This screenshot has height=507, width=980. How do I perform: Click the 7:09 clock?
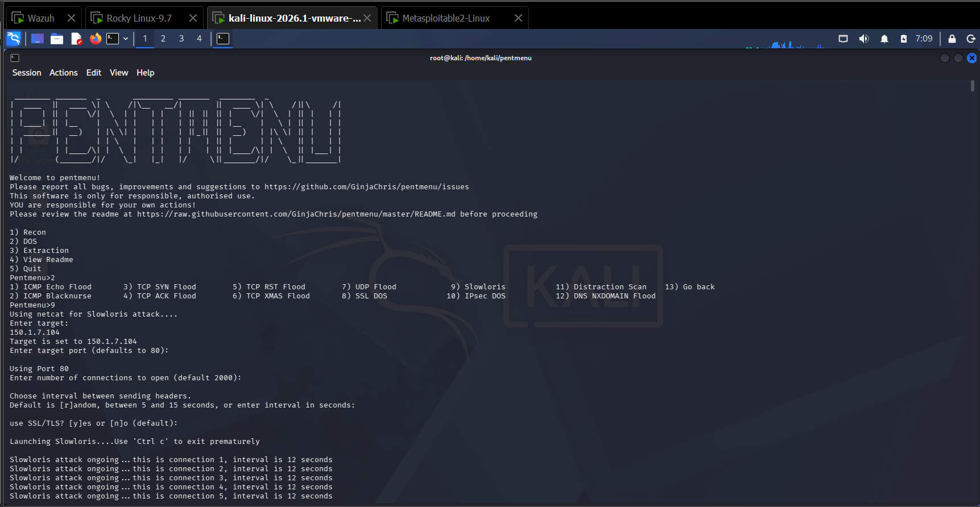pyautogui.click(x=924, y=39)
